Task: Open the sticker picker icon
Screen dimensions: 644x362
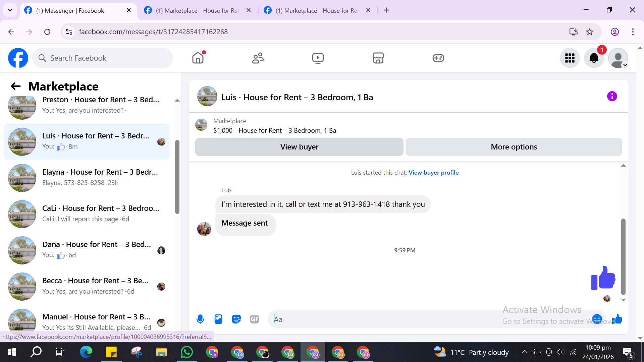Action: tap(236, 319)
